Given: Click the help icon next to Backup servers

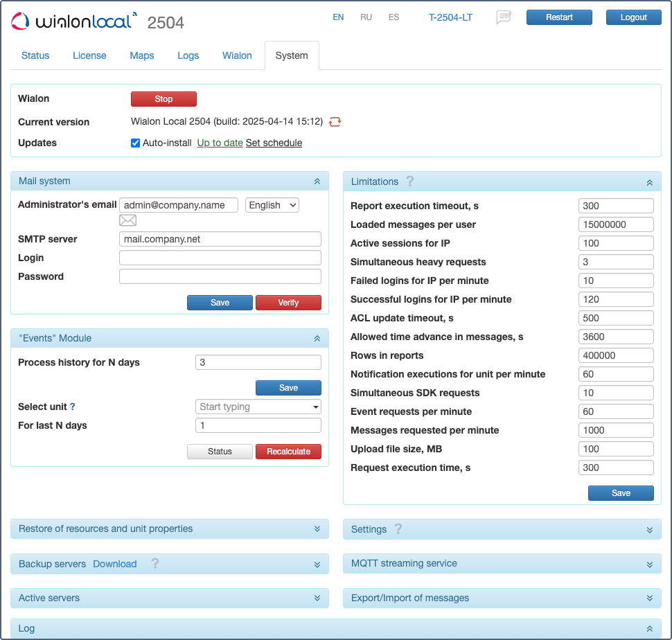Looking at the screenshot, I should pyautogui.click(x=155, y=564).
